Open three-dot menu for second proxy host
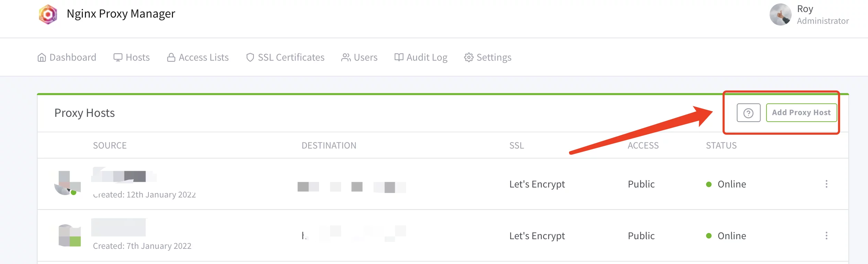The height and width of the screenshot is (264, 868). 826,236
